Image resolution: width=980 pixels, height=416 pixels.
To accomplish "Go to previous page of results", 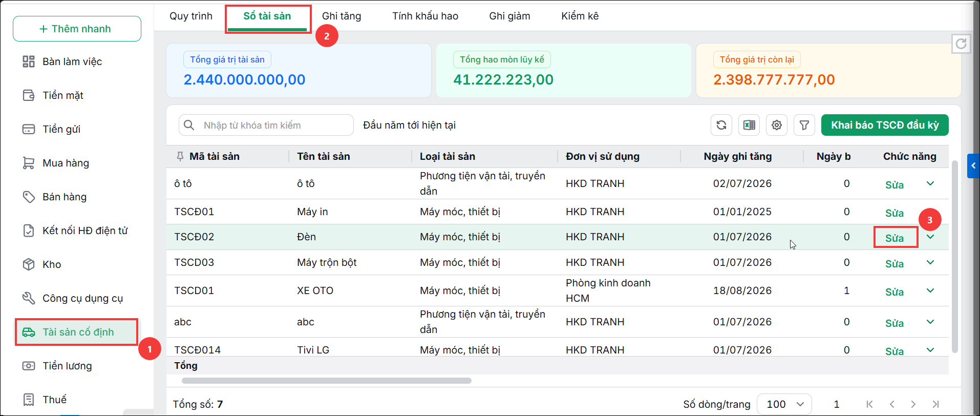I will [x=892, y=404].
